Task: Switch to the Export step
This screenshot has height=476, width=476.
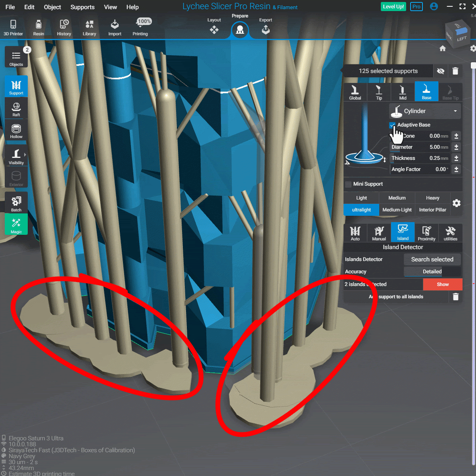Action: pos(265,28)
